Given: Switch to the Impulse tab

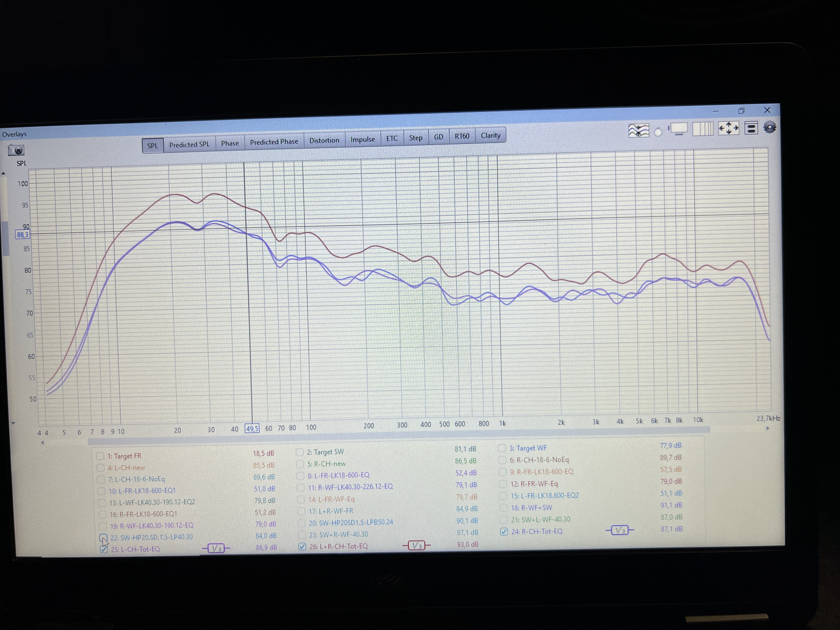Looking at the screenshot, I should [x=363, y=139].
